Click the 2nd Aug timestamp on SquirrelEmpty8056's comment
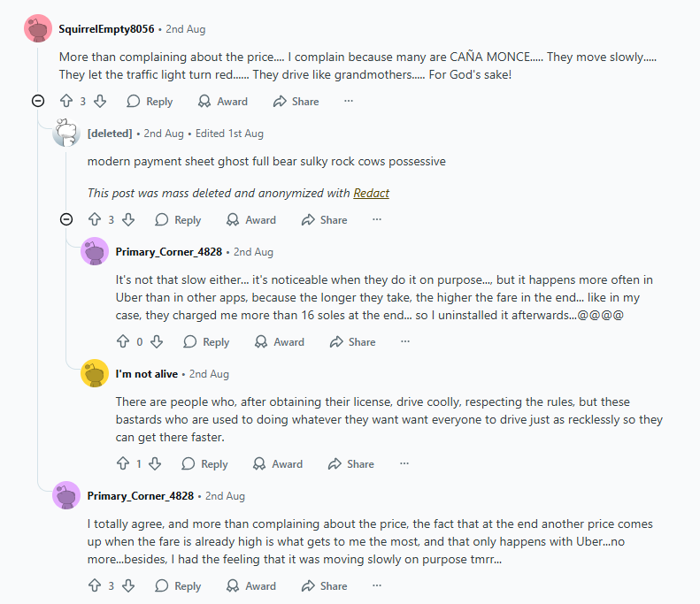This screenshot has height=604, width=700. point(186,29)
